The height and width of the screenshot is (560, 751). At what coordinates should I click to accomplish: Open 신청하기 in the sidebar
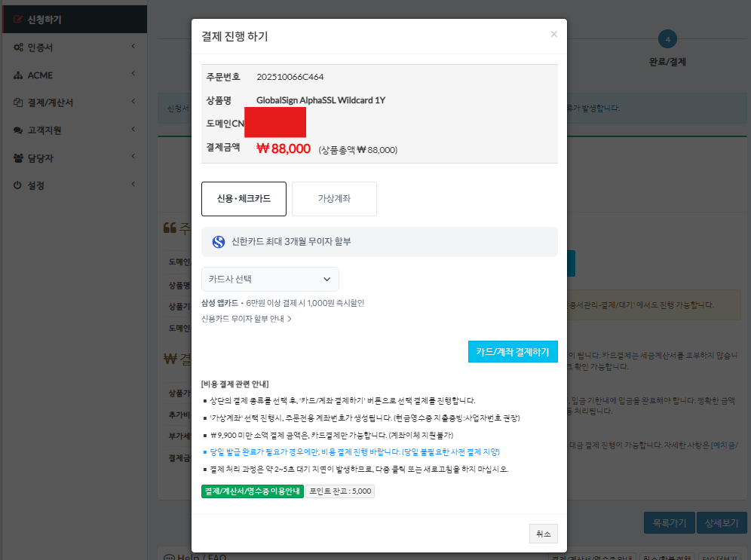(75, 20)
